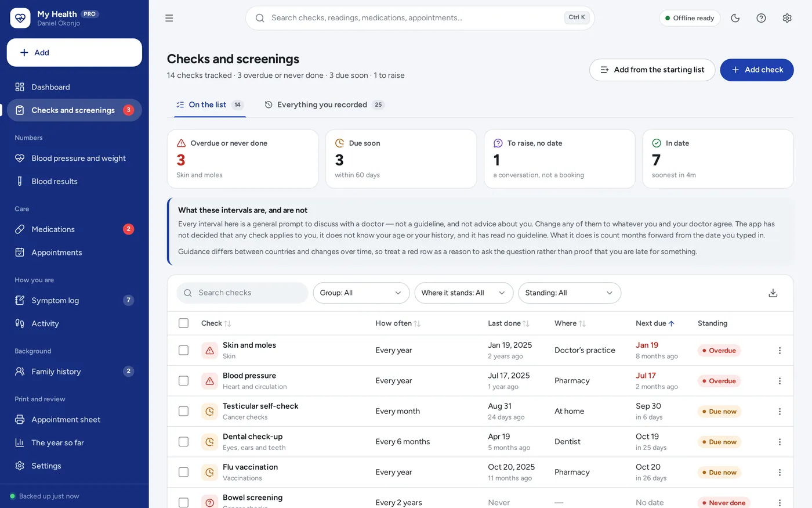Sort by the Where column
Screen dimensions: 812x508
[x=570, y=323]
